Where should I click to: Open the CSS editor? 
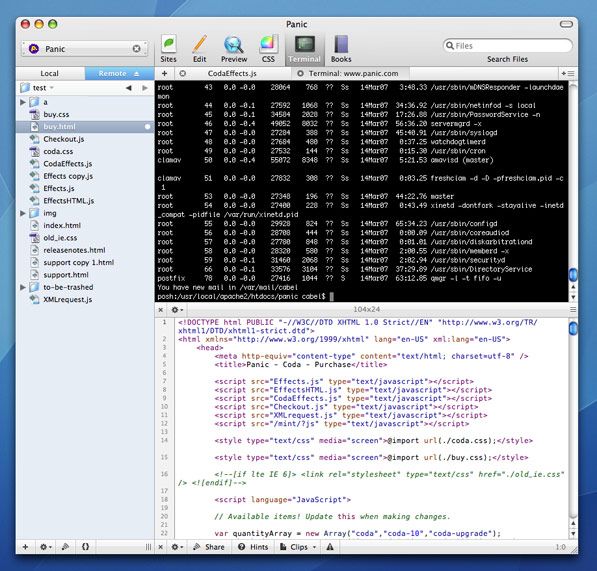click(x=268, y=49)
